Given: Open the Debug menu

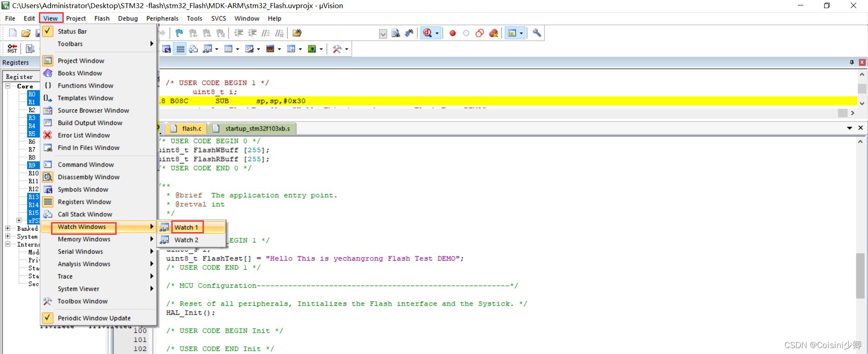Looking at the screenshot, I should [128, 19].
